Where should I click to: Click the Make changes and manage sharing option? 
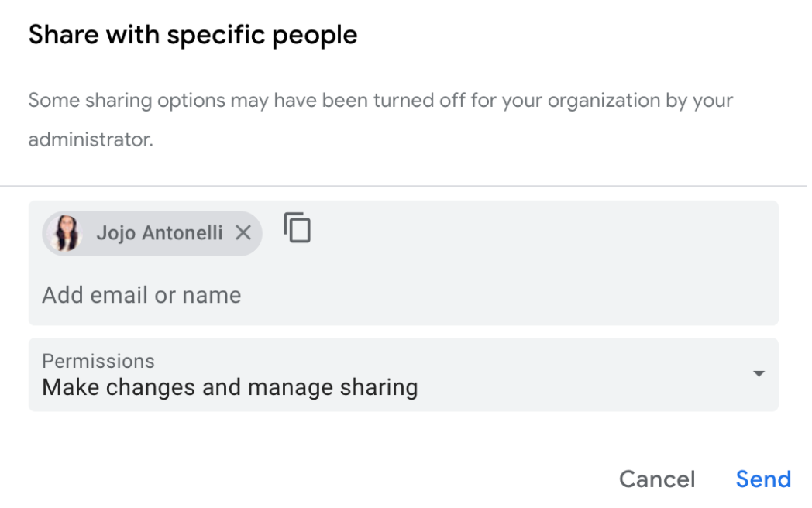pos(229,386)
